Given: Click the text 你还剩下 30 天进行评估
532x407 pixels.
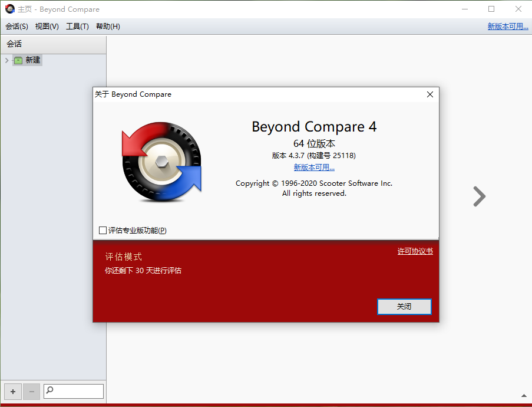Looking at the screenshot, I should (x=143, y=270).
